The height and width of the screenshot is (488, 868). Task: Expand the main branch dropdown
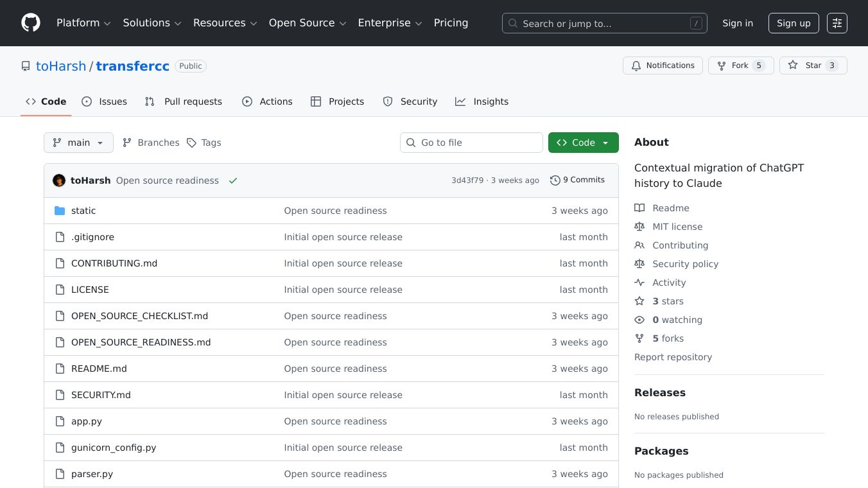[78, 143]
